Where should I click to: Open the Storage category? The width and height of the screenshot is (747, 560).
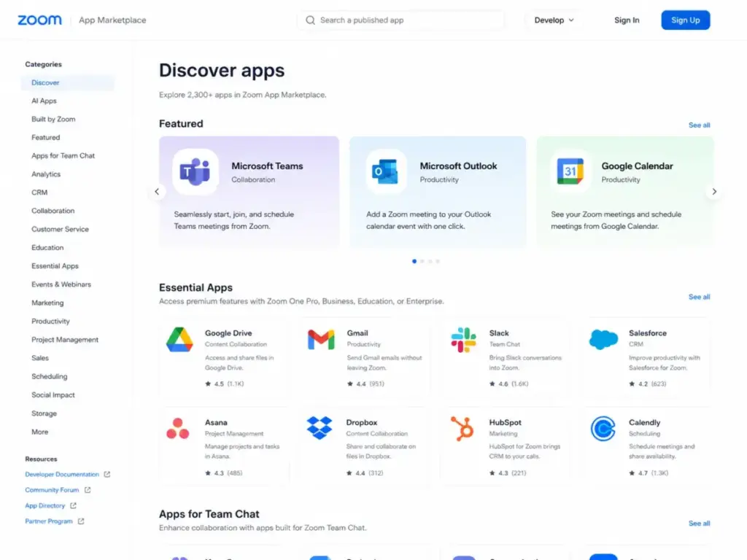pos(44,413)
